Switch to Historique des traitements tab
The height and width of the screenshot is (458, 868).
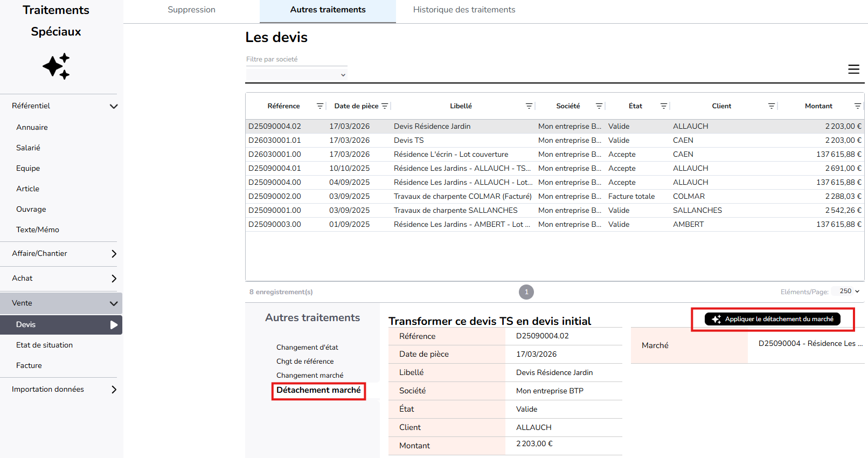coord(464,10)
